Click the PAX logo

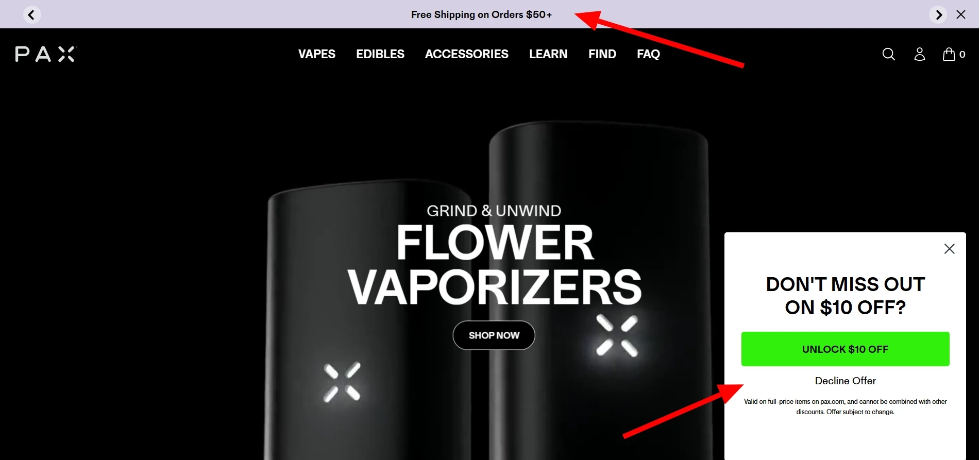[x=46, y=54]
